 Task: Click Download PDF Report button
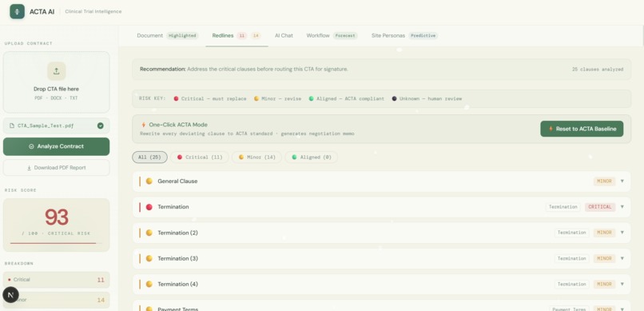pyautogui.click(x=56, y=168)
